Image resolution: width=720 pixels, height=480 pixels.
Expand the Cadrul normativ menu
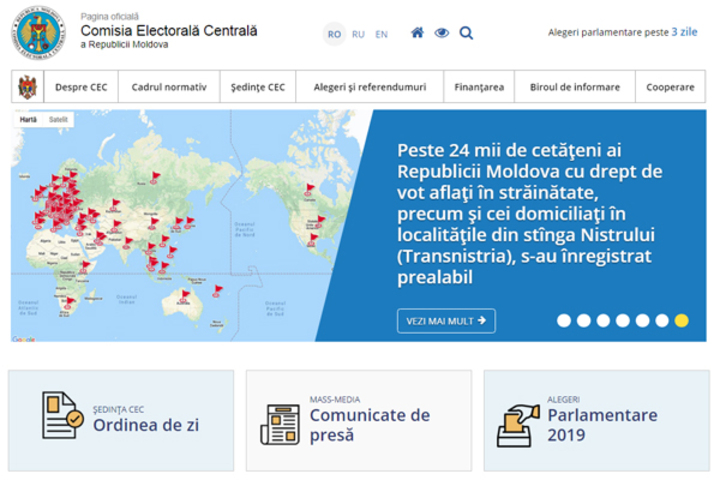(169, 87)
